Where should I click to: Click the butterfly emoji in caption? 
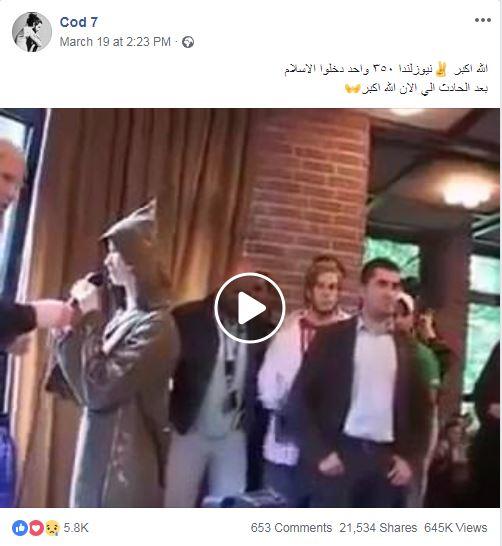352,88
